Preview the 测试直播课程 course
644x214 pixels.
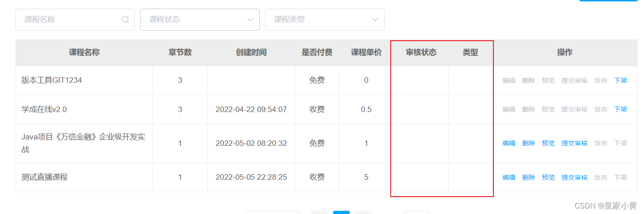pos(548,177)
